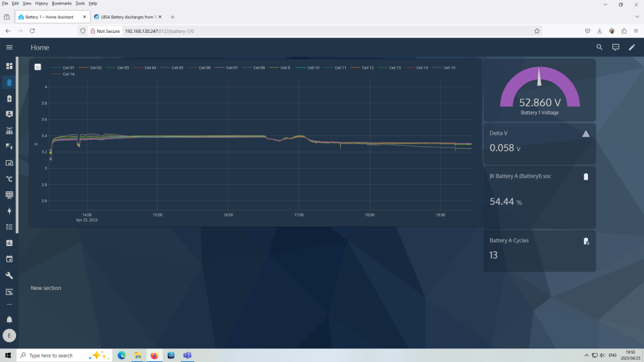Toggle Cell 16 series in chart legend
The height and width of the screenshot is (362, 644).
tap(63, 74)
